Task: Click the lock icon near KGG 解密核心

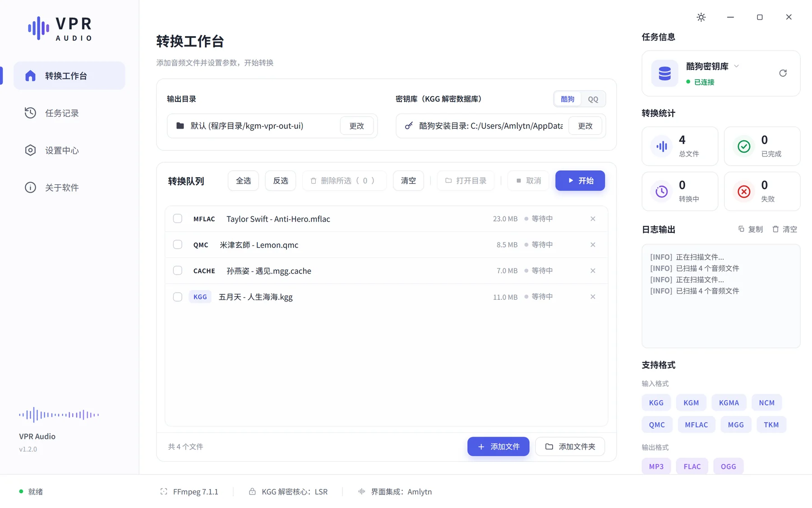Action: tap(252, 491)
